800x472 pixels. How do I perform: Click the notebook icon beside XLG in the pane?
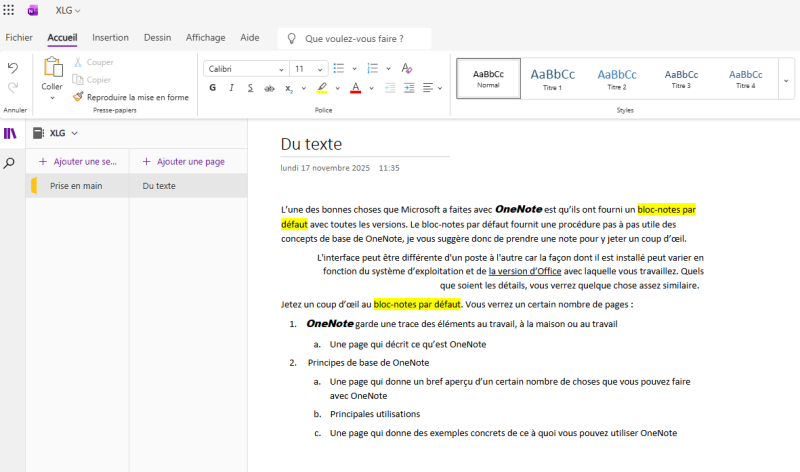(x=38, y=133)
